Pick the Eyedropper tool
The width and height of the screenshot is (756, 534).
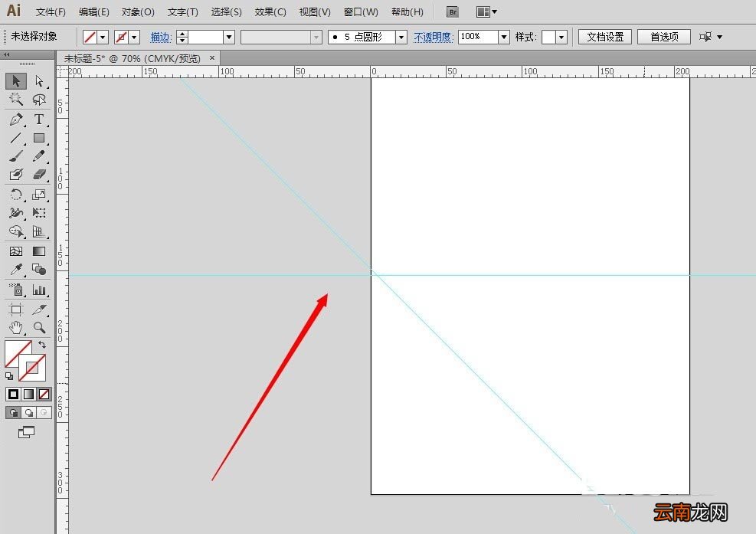click(x=16, y=269)
